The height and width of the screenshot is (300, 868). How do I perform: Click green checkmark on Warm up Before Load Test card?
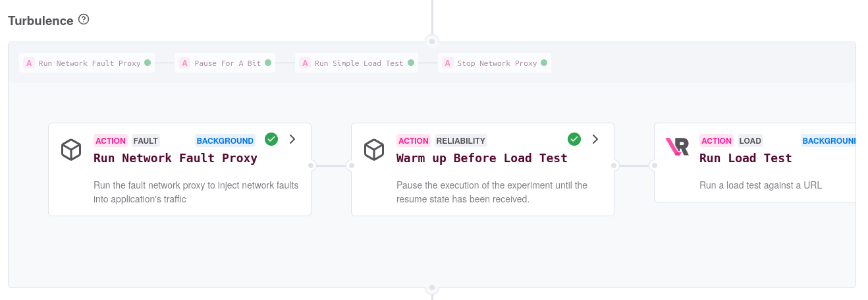pos(574,139)
